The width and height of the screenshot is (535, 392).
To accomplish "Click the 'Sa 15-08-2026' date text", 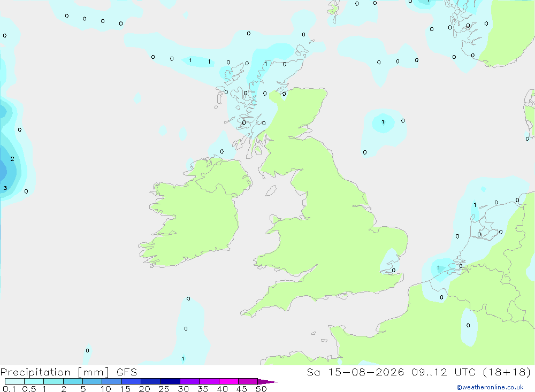I will click(356, 372).
